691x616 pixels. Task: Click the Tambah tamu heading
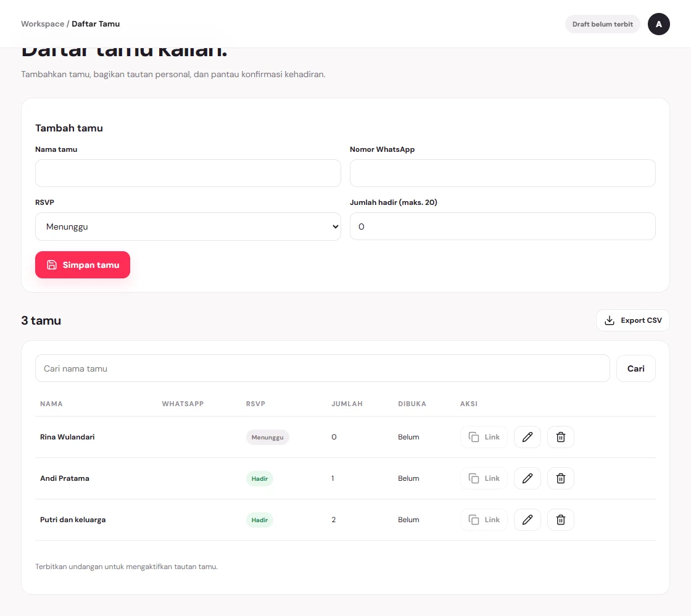[68, 128]
